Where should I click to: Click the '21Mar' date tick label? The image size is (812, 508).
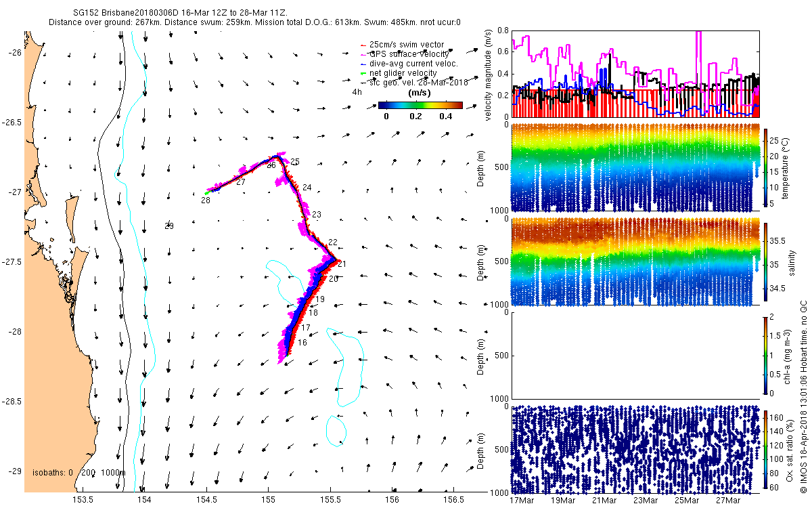605,501
